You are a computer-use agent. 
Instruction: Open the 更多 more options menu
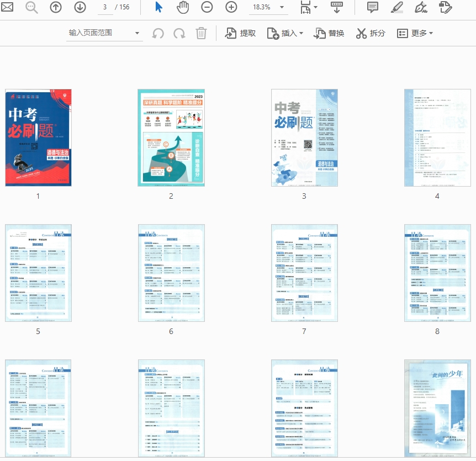tap(415, 33)
